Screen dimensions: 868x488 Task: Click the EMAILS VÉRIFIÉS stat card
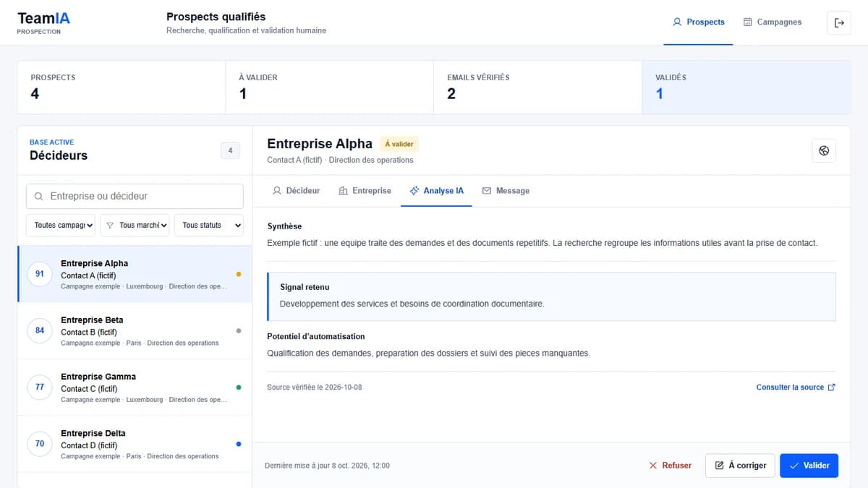pos(538,87)
